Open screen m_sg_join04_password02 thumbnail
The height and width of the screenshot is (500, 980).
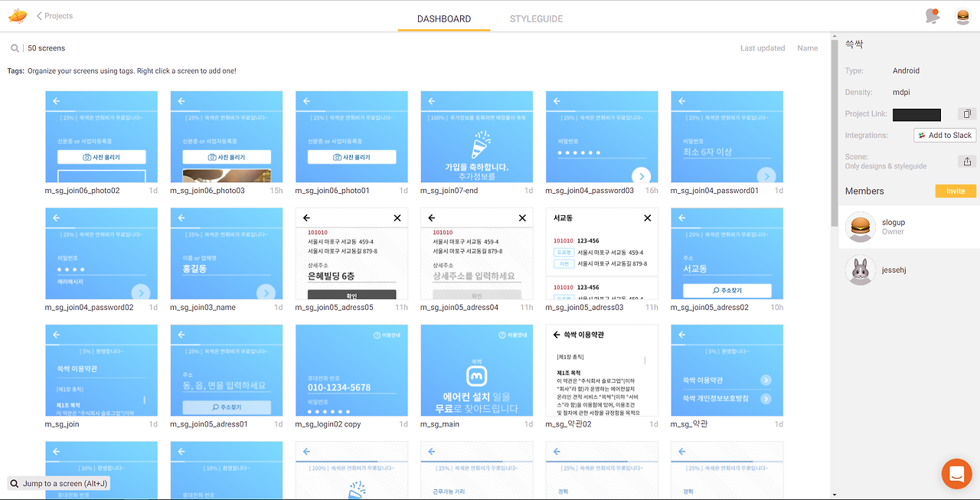click(x=102, y=253)
